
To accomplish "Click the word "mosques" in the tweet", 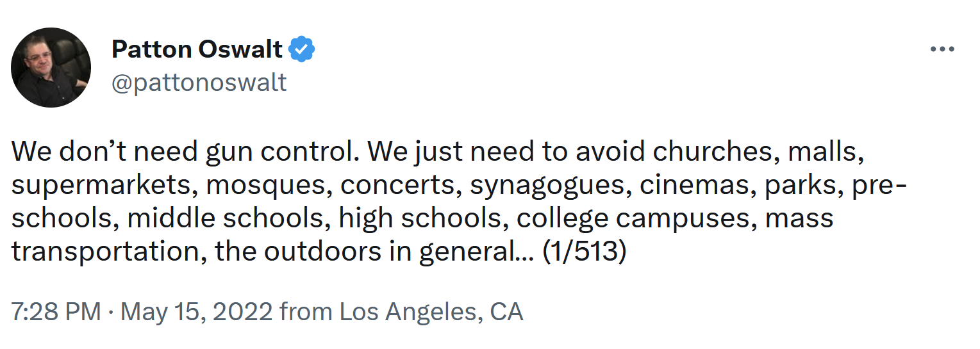I will click(266, 185).
